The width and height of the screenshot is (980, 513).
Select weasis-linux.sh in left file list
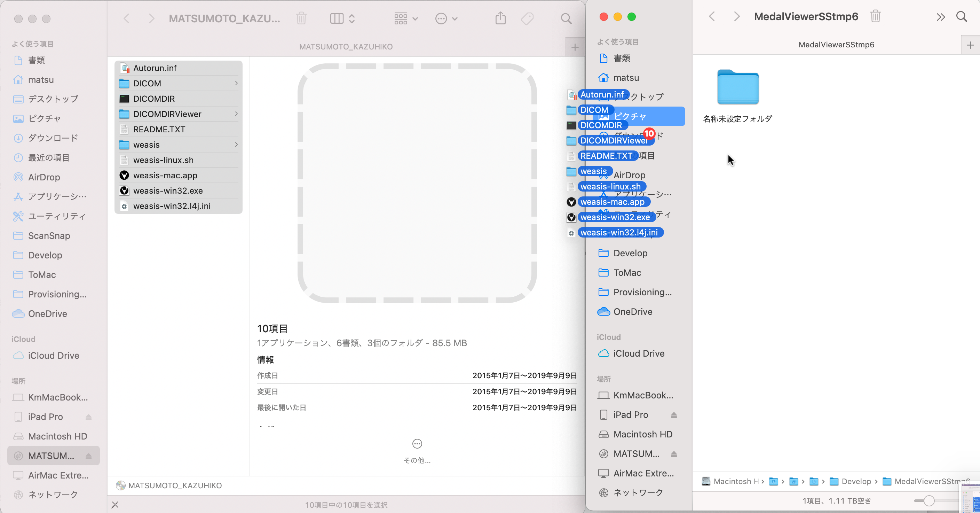[x=179, y=160]
